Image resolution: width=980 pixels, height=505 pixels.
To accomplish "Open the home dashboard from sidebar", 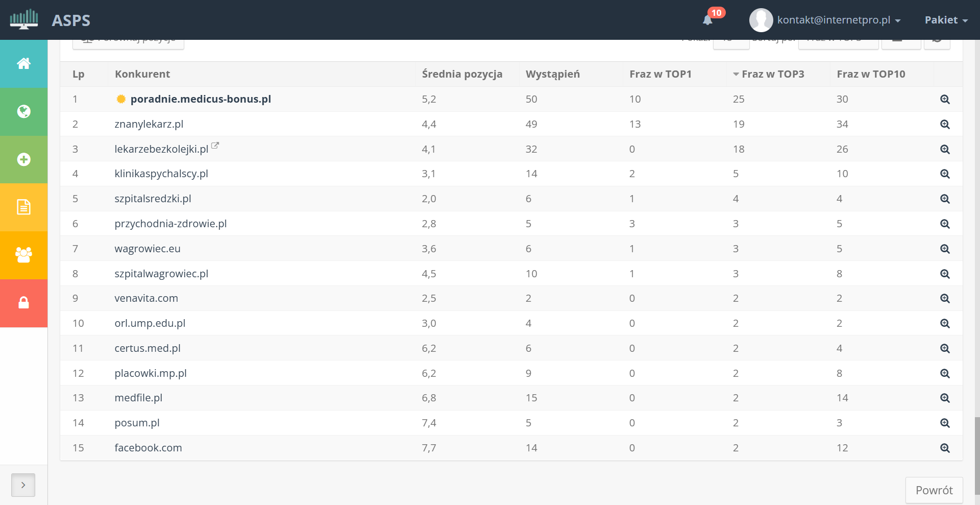I will coord(23,64).
